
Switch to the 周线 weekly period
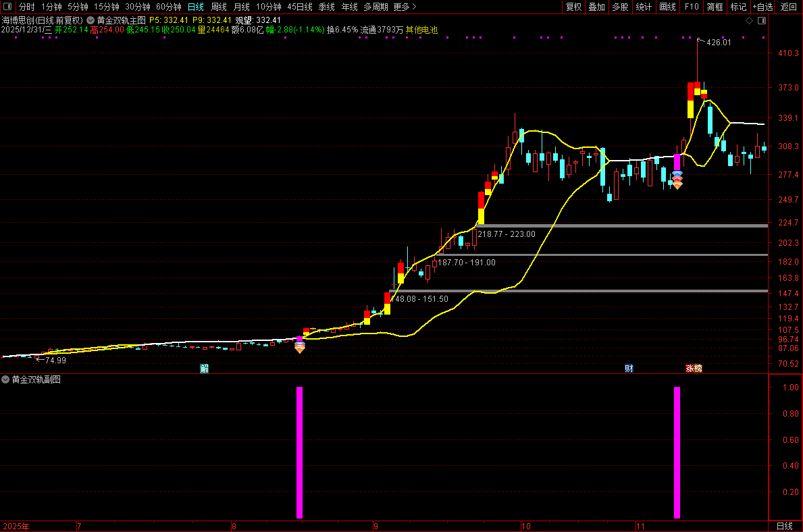219,7
